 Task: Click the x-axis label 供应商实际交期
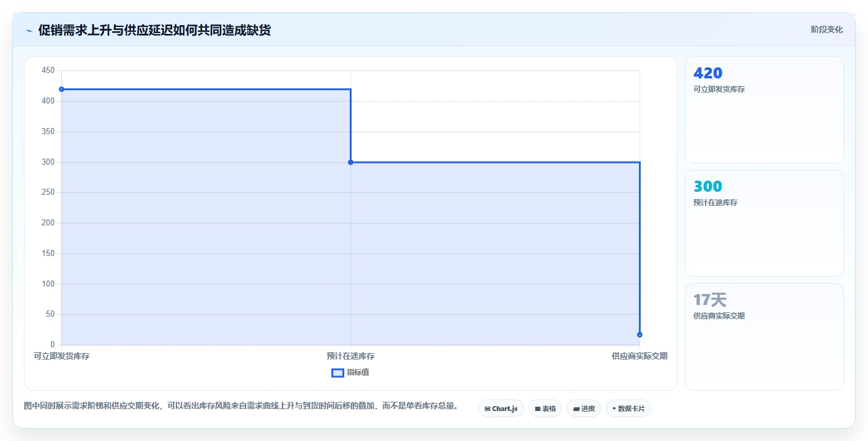coord(640,356)
